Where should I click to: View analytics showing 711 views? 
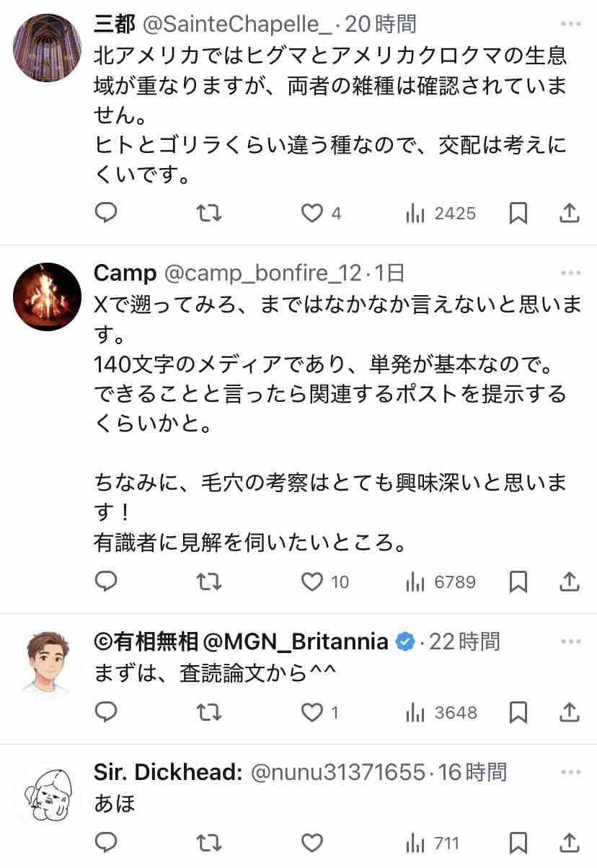[x=433, y=843]
